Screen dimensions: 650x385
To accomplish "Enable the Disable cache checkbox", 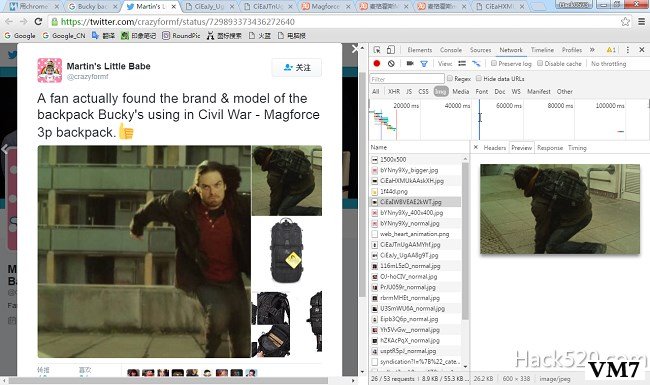I will (540, 63).
